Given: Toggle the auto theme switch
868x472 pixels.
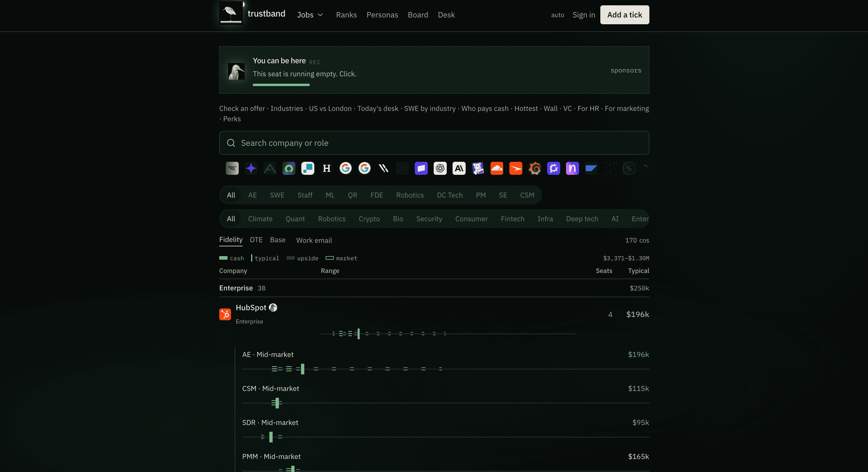Looking at the screenshot, I should pyautogui.click(x=558, y=15).
